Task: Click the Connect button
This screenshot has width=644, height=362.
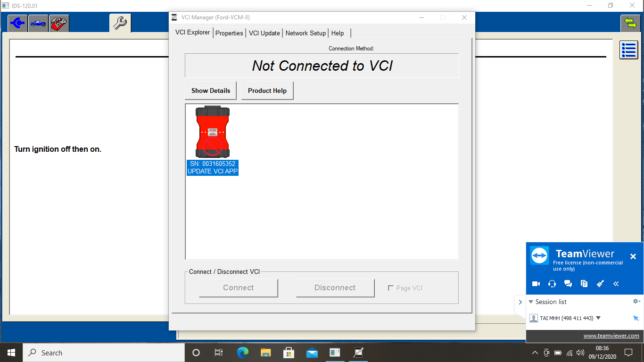Action: (x=239, y=288)
